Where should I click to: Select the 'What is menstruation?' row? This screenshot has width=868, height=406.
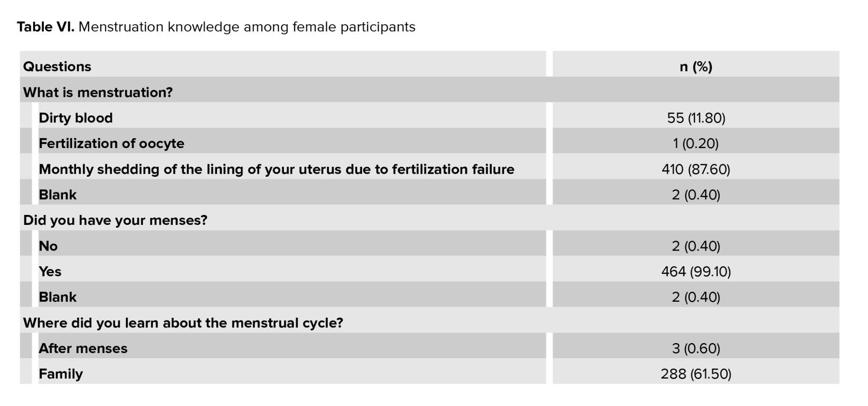(98, 92)
